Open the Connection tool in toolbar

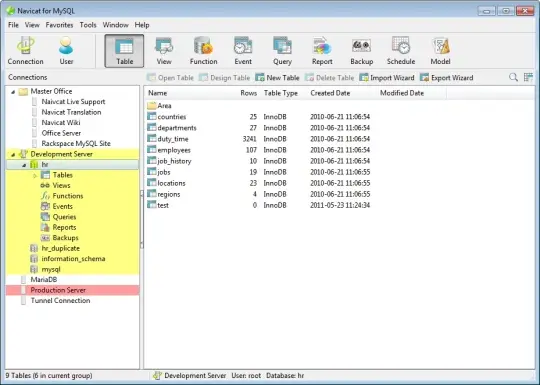[25, 51]
